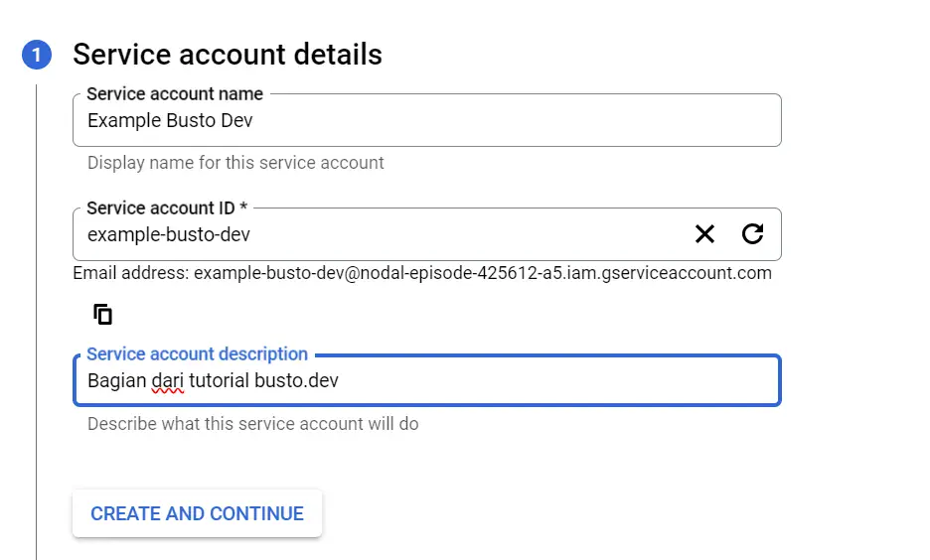The width and height of the screenshot is (930, 560).
Task: Copy the service account email address
Action: (102, 314)
